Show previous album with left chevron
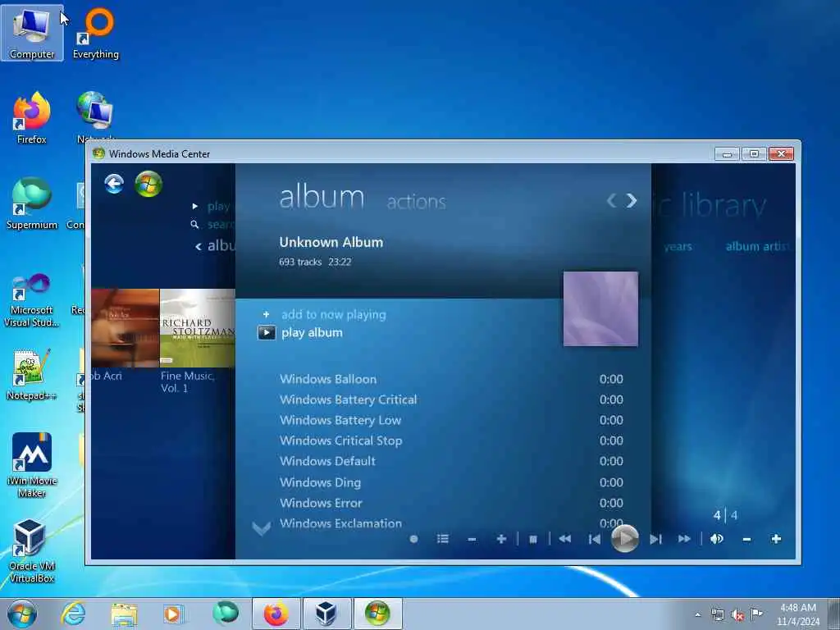 pos(611,200)
